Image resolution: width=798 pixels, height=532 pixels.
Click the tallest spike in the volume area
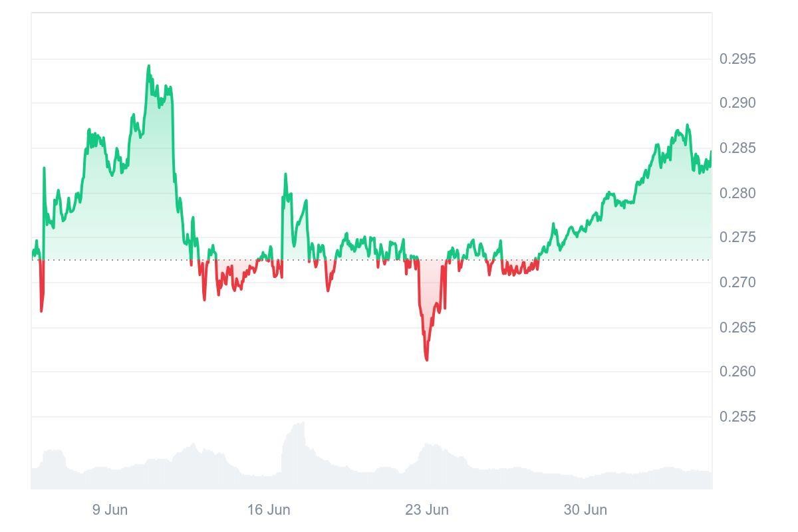(303, 424)
